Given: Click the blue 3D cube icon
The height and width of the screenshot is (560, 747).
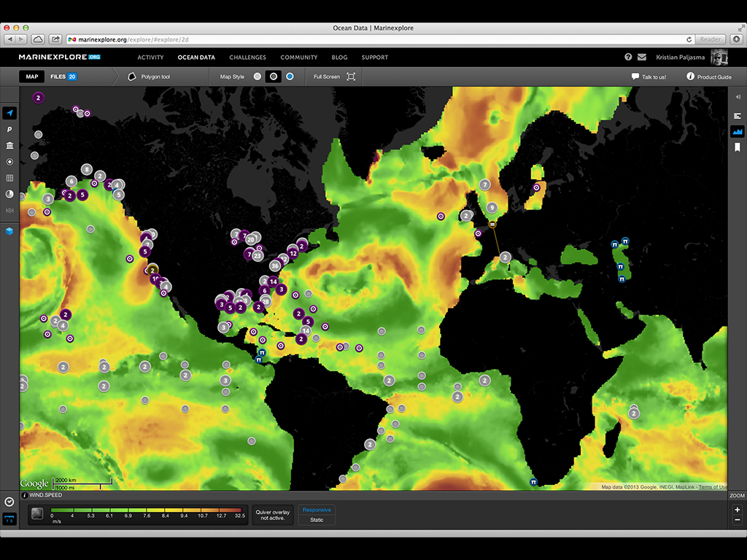Looking at the screenshot, I should coord(9,230).
